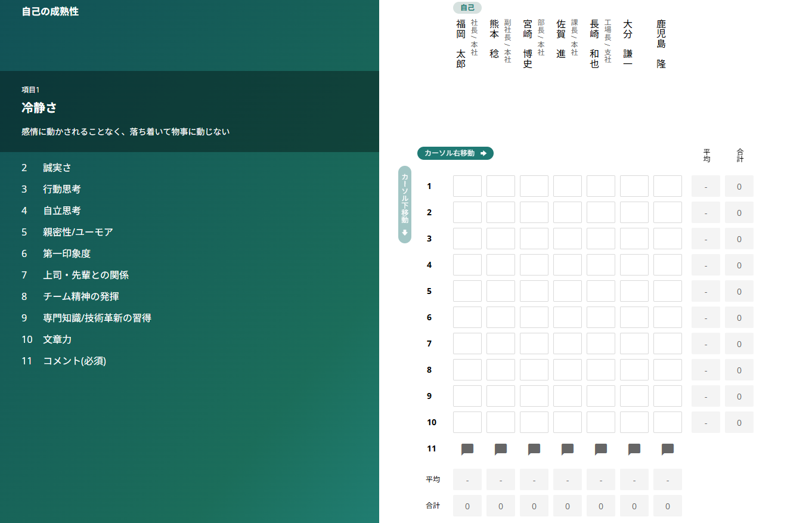Viewport: 812px width, 523px height.
Task: Click row 1 score box for 福岡 太郎
Action: (467, 186)
